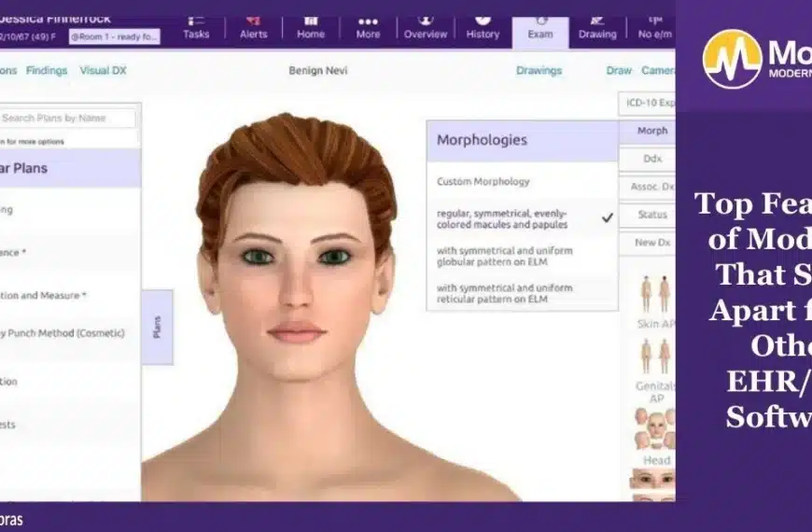Click the Benign Nevi diagnosis title
Image resolution: width=812 pixels, height=532 pixels.
[x=318, y=70]
